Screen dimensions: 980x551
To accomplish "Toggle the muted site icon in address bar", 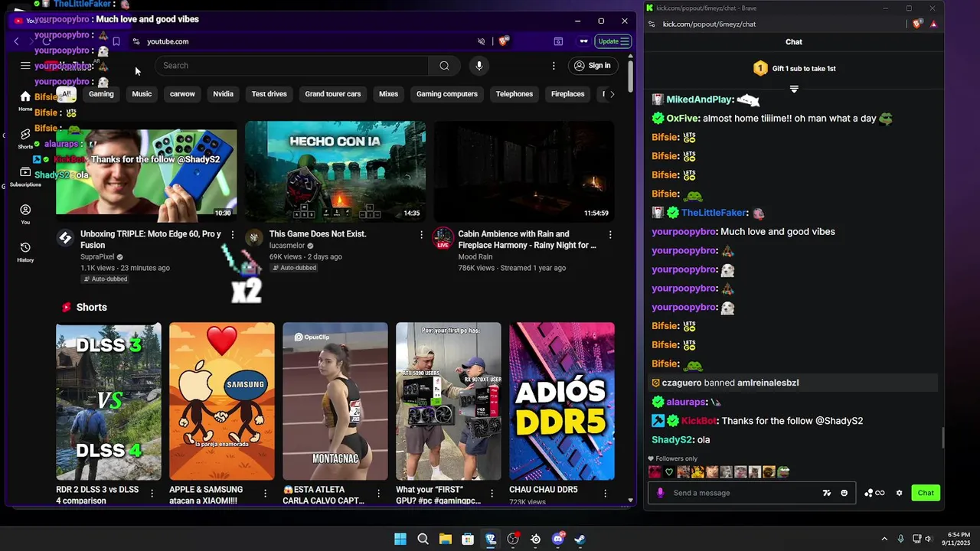I will click(x=482, y=41).
